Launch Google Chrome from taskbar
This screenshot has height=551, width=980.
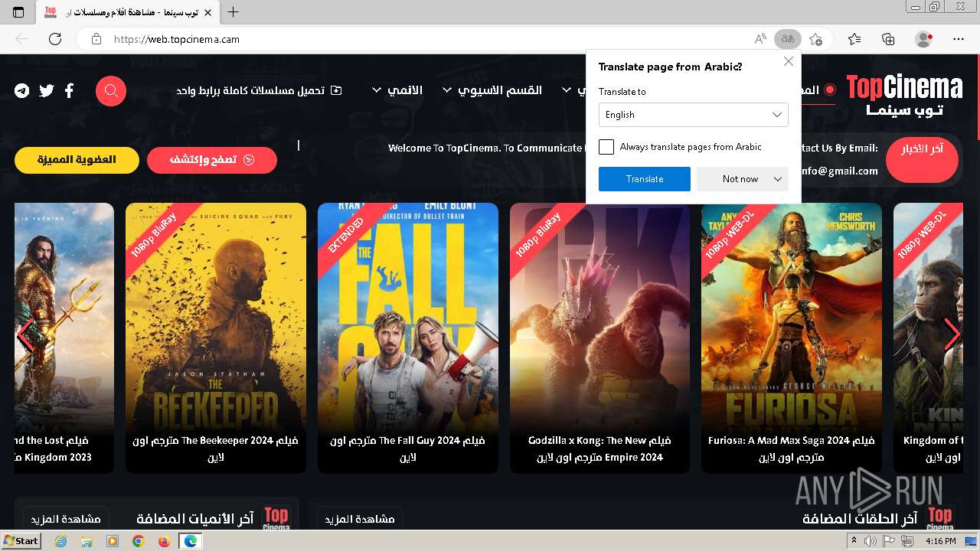(138, 541)
